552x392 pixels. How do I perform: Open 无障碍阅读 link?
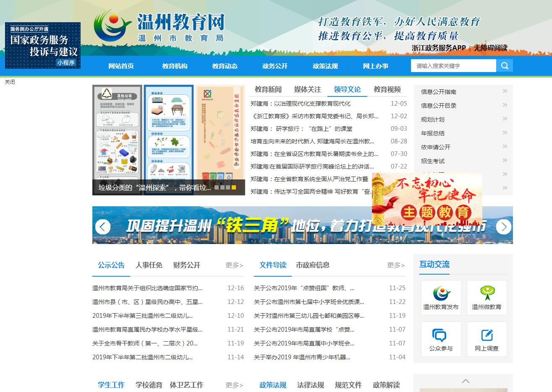pos(491,48)
